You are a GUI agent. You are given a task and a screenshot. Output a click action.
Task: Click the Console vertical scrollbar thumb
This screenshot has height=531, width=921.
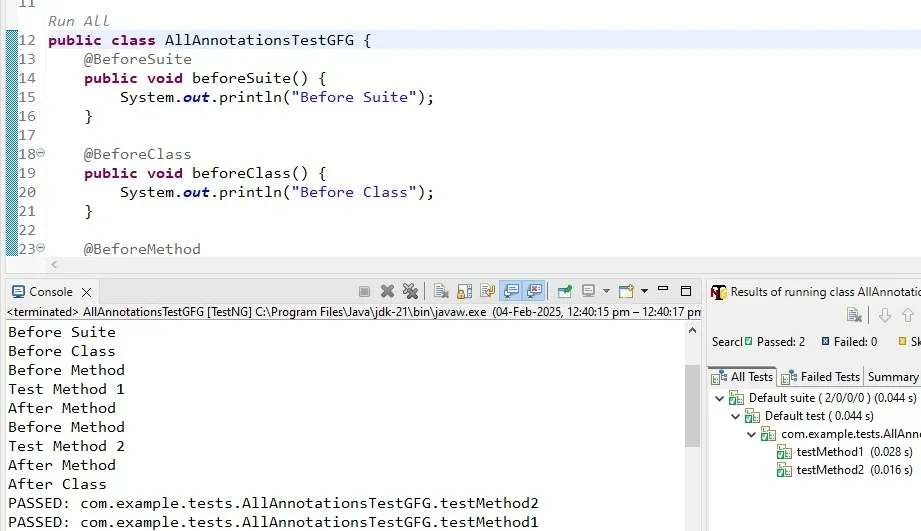click(693, 405)
